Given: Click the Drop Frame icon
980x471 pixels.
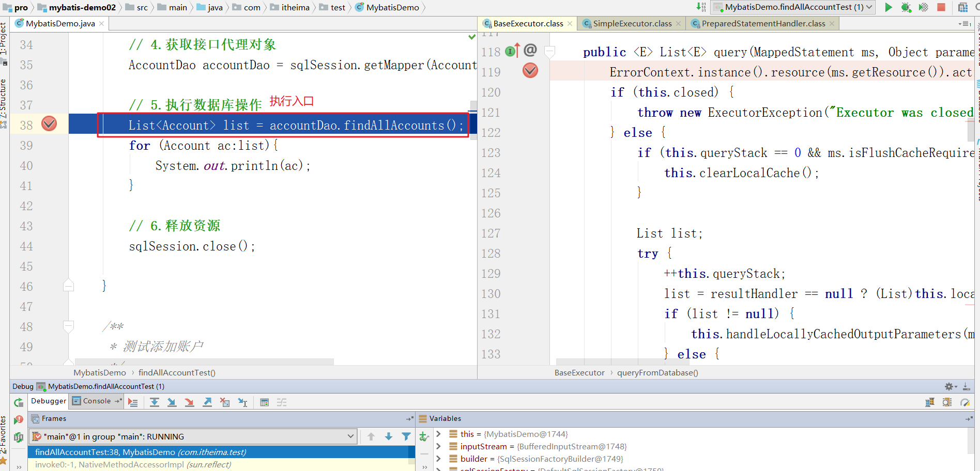Looking at the screenshot, I should pyautogui.click(x=224, y=402).
